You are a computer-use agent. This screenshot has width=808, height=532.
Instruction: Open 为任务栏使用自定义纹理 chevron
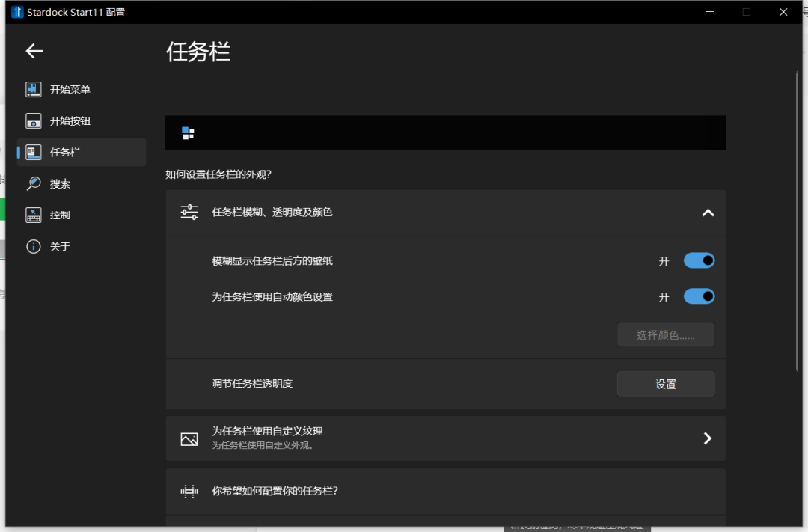(708, 438)
